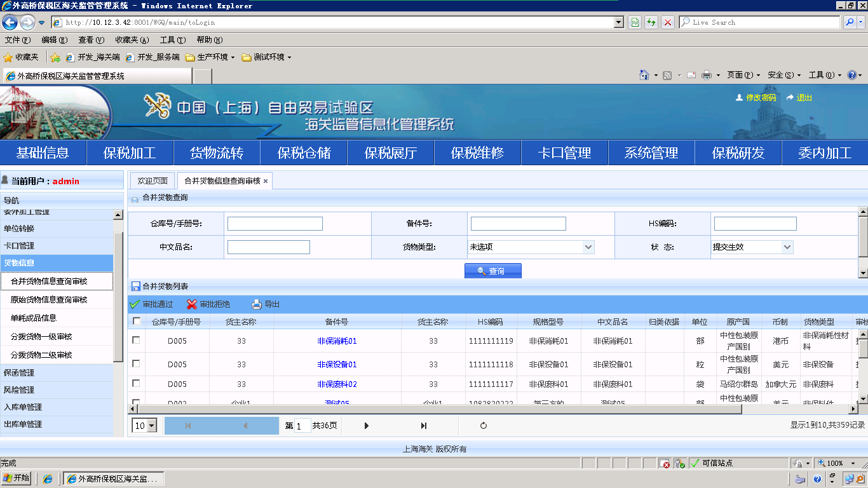Open the 保税仓储 main menu
The width and height of the screenshot is (868, 488).
point(304,153)
